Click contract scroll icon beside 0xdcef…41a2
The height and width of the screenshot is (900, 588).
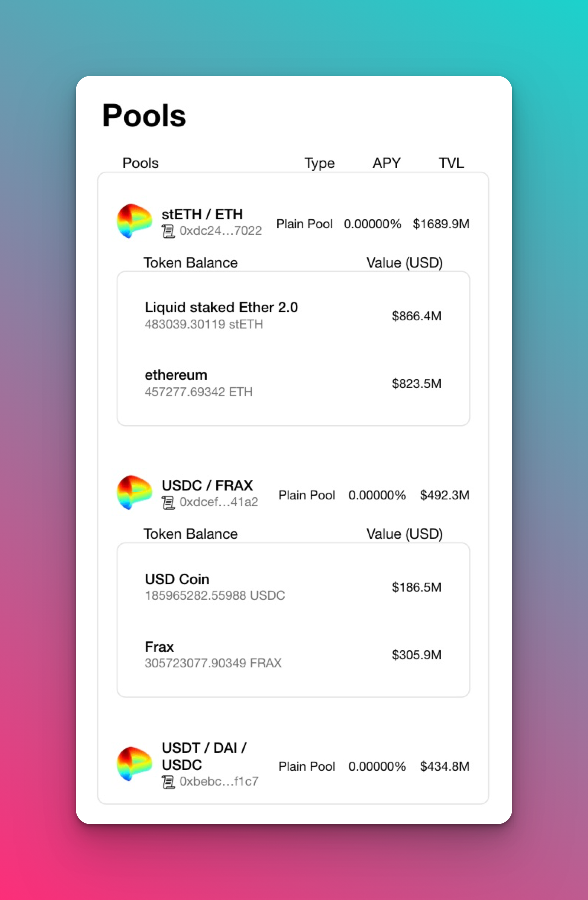[168, 502]
